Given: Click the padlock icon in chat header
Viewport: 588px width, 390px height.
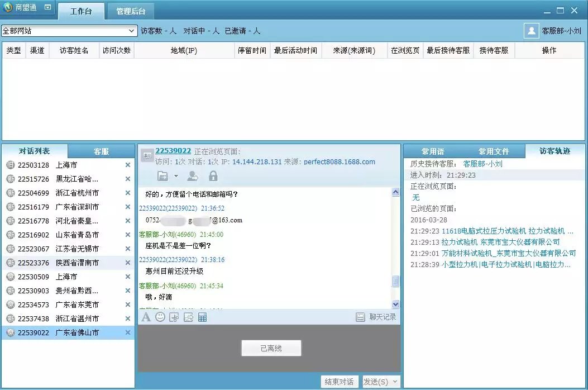Looking at the screenshot, I should (213, 177).
